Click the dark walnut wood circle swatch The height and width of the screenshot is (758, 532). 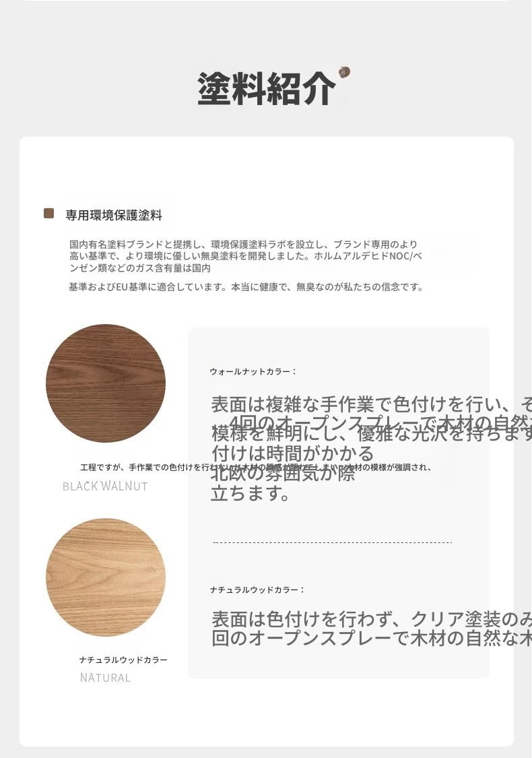coord(106,383)
